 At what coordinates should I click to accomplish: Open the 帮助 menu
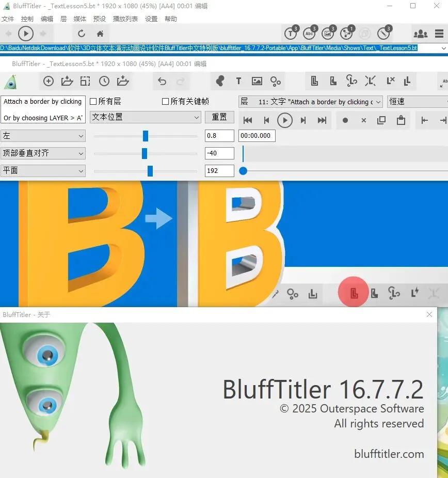tap(171, 19)
